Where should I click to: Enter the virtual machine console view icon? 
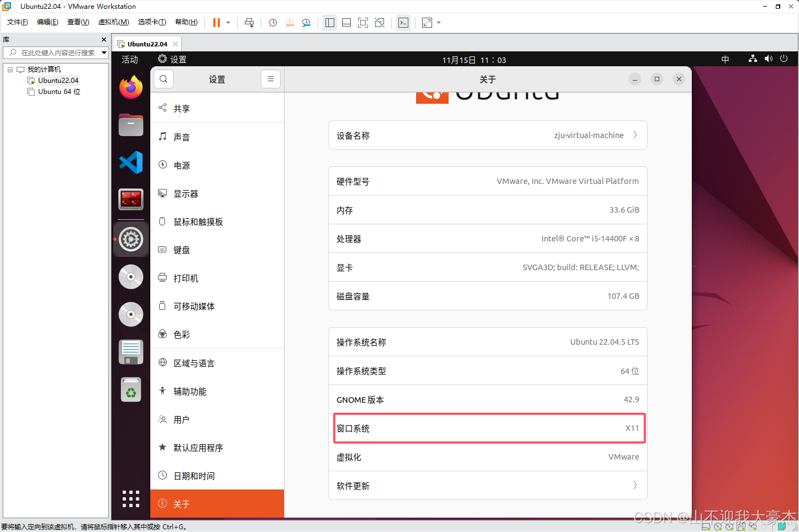[403, 23]
